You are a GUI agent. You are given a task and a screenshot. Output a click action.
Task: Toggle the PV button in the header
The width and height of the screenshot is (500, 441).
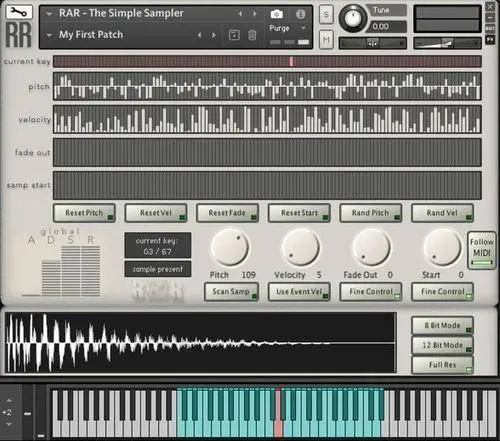click(490, 39)
